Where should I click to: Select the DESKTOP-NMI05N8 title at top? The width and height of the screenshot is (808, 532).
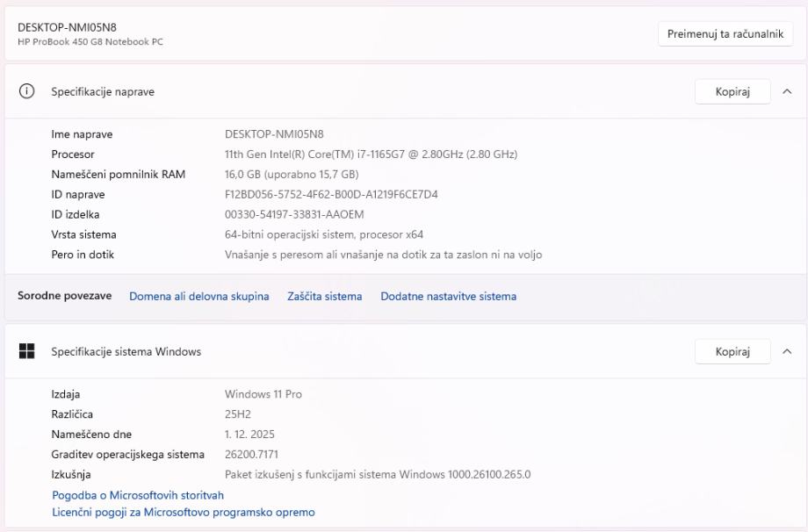coord(67,27)
